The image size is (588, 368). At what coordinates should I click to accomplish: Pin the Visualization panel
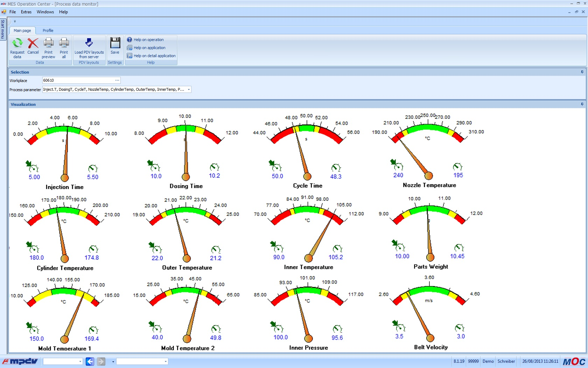[x=582, y=104]
